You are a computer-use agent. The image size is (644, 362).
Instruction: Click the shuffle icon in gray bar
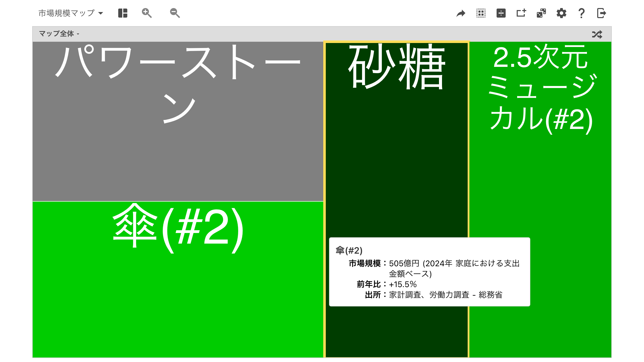(x=597, y=34)
